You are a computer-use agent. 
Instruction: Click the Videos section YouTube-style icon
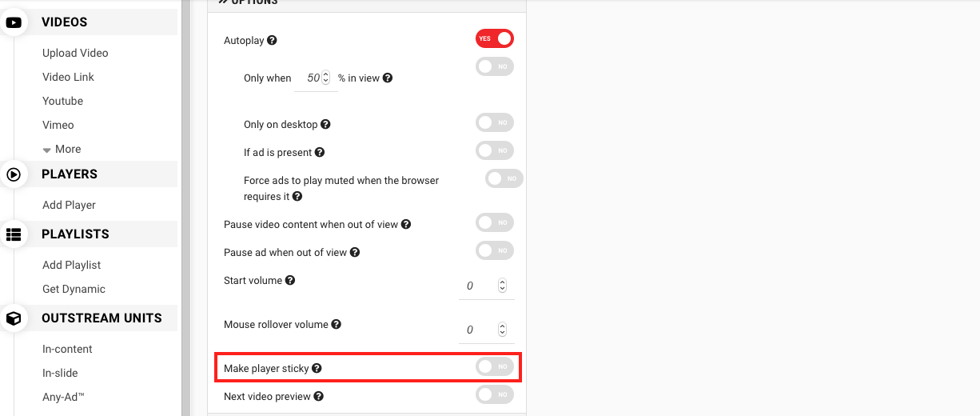tap(14, 22)
